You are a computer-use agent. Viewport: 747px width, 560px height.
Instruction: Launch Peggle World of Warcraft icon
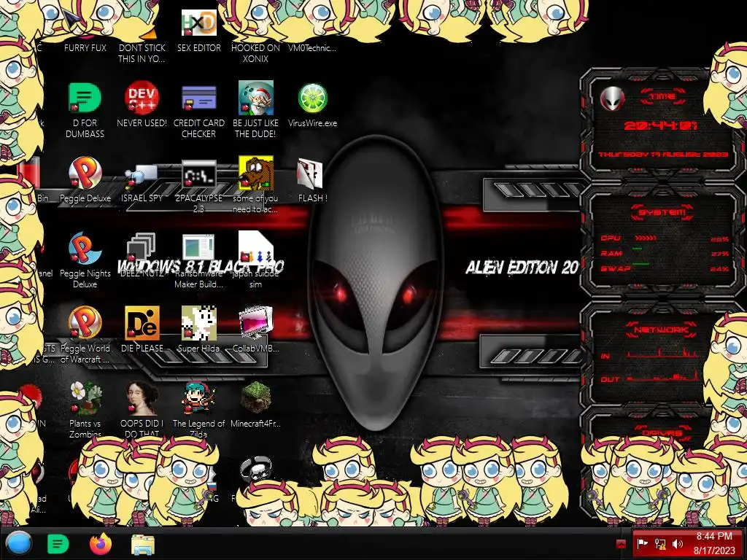[85, 323]
